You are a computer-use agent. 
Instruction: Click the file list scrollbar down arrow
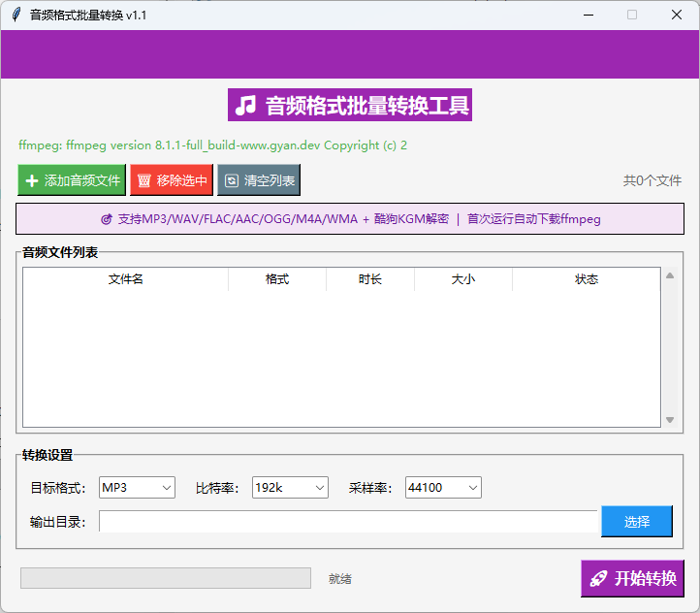(670, 420)
